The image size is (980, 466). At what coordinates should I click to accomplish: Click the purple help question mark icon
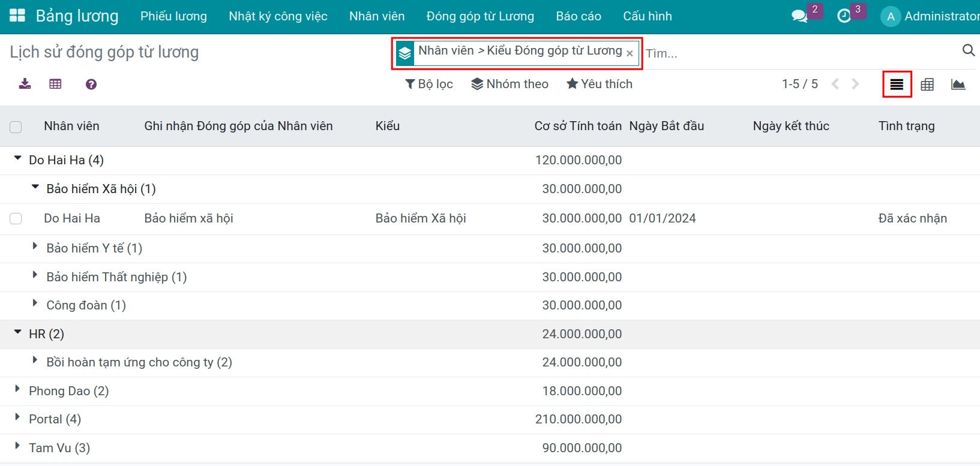click(91, 85)
